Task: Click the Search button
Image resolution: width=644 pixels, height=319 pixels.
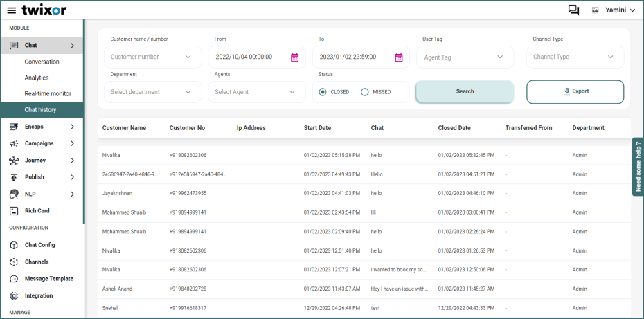Action: (465, 91)
